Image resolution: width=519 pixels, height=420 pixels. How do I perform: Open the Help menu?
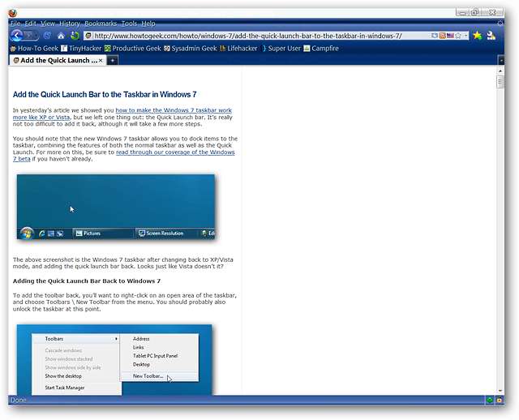tap(148, 24)
